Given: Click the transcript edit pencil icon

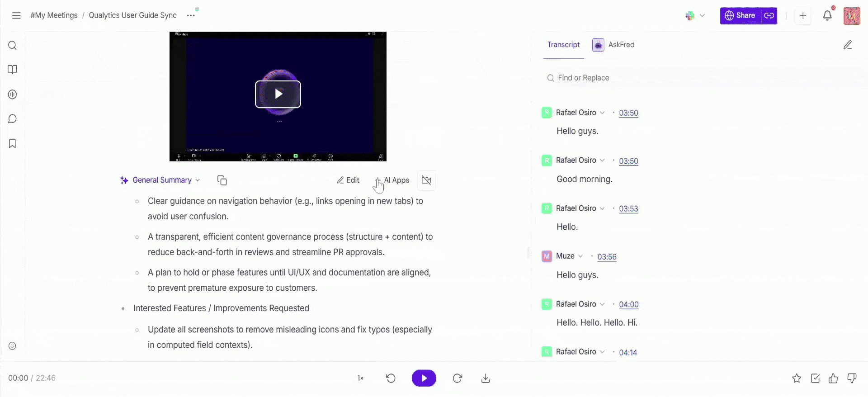Looking at the screenshot, I should point(848,45).
